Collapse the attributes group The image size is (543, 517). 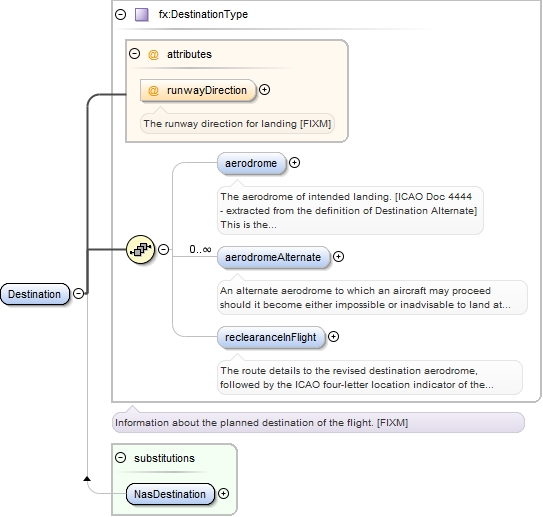point(134,54)
